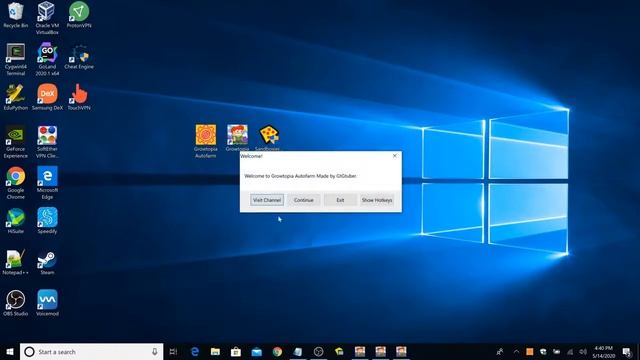Open Task View from the taskbar

point(173,351)
